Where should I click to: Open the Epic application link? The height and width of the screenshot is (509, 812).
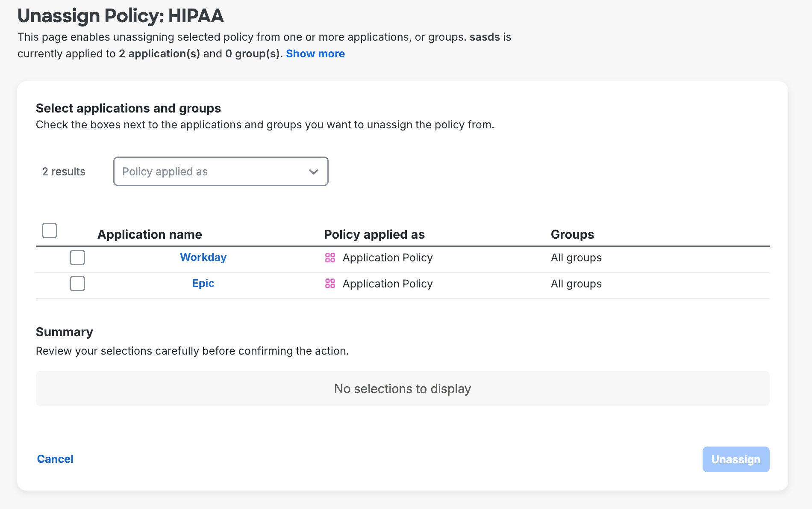(x=203, y=283)
